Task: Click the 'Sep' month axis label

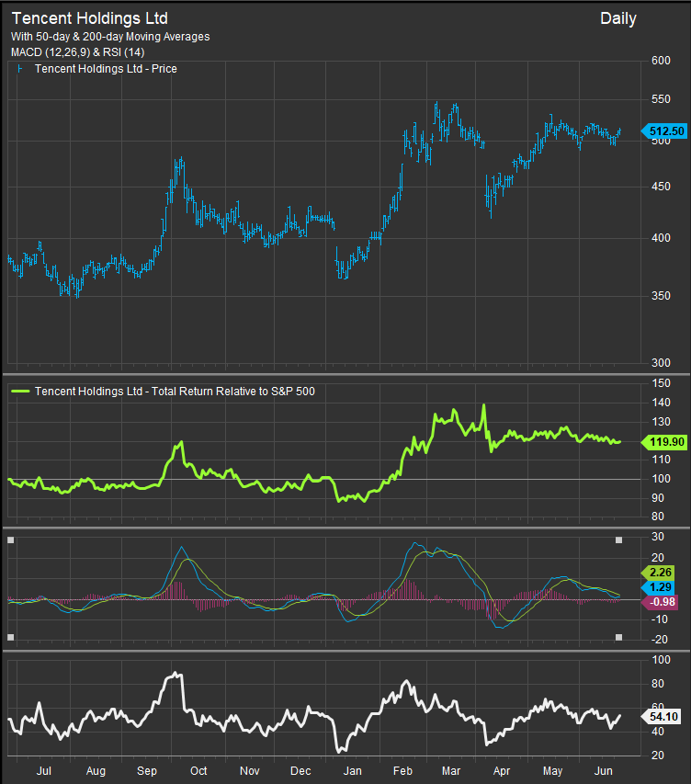Action: [x=147, y=771]
